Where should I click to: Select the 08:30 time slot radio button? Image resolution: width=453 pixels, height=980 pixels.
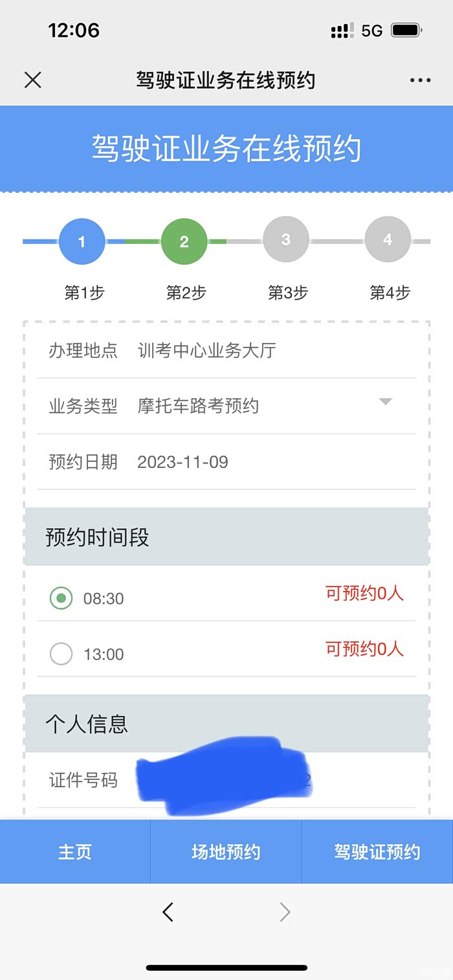pyautogui.click(x=61, y=598)
